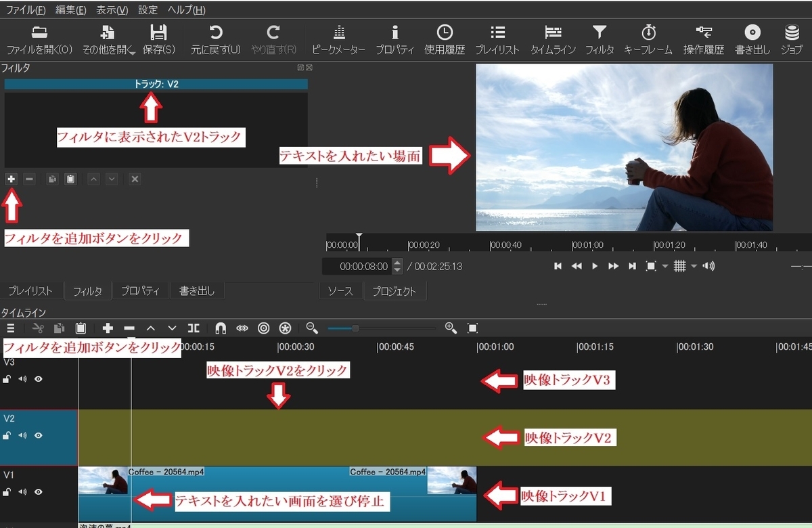812x528 pixels.
Task: Switch to the プレイリスト bottom tab
Action: click(x=31, y=291)
